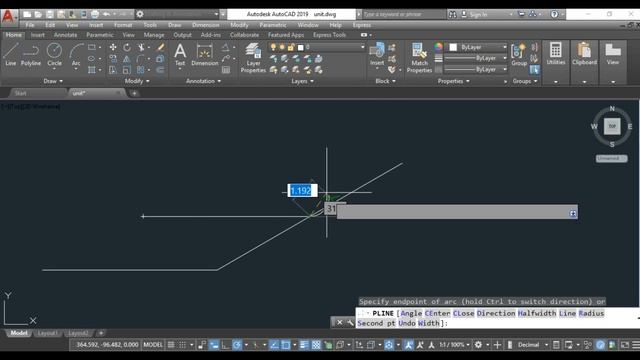The width and height of the screenshot is (640, 360).
Task: Select the Polyline tool
Action: (31, 55)
